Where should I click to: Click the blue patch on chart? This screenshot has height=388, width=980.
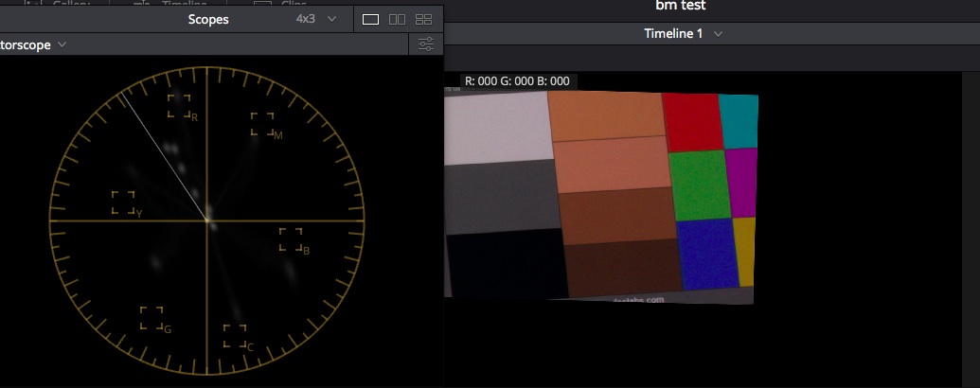point(707,253)
